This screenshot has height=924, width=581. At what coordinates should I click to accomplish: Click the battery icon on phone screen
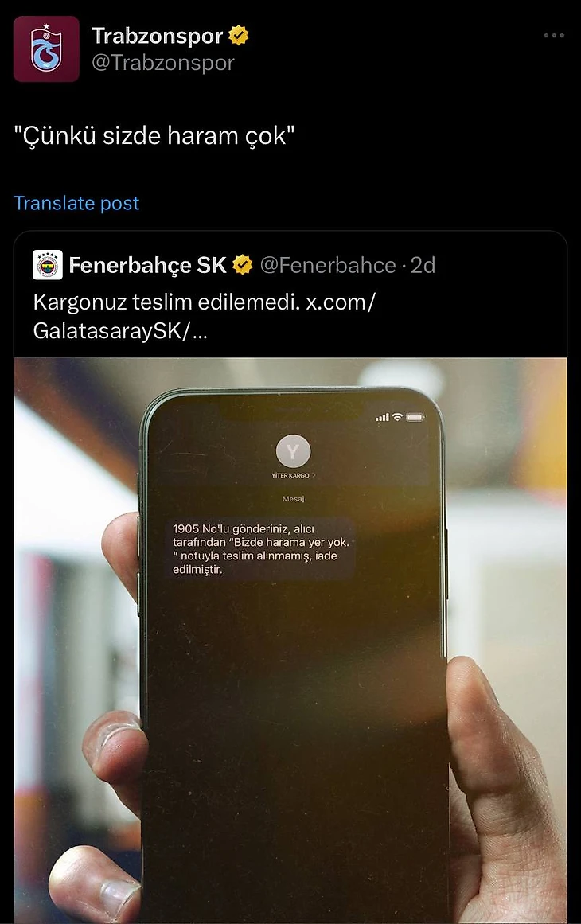pos(415,417)
